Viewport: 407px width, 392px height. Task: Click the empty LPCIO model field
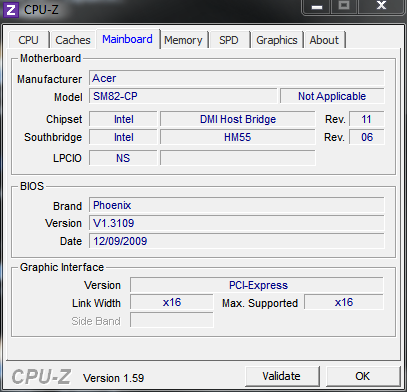click(238, 158)
